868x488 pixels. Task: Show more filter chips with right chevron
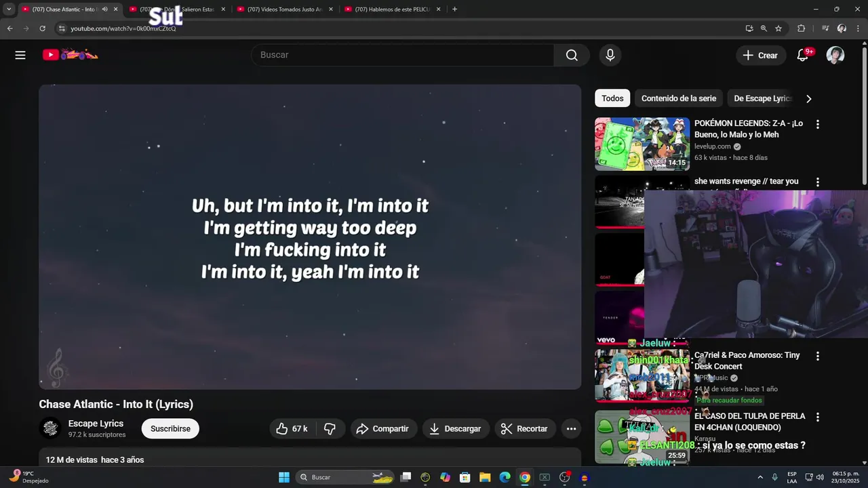tap(808, 98)
